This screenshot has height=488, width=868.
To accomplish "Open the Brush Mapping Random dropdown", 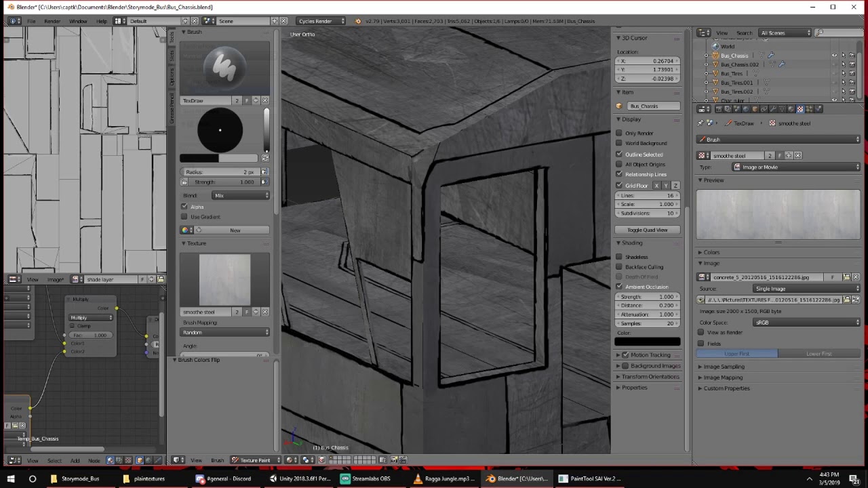I will pyautogui.click(x=225, y=332).
